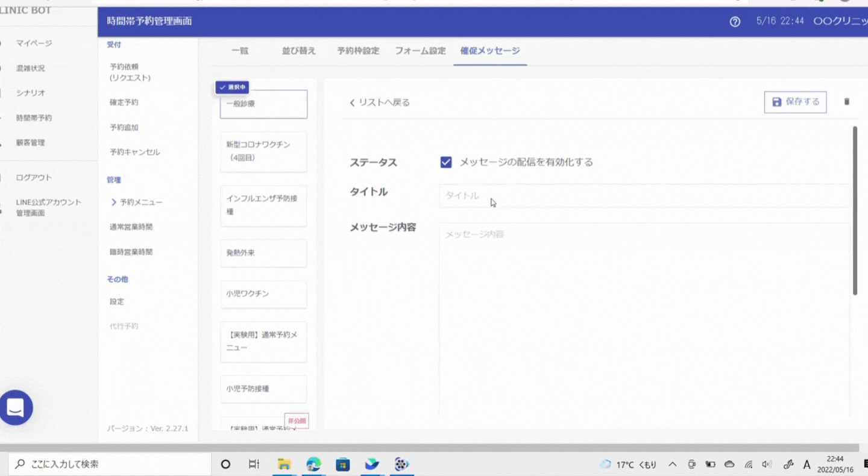Click ログアウト in the left sidebar
This screenshot has height=476, width=868.
pos(34,178)
